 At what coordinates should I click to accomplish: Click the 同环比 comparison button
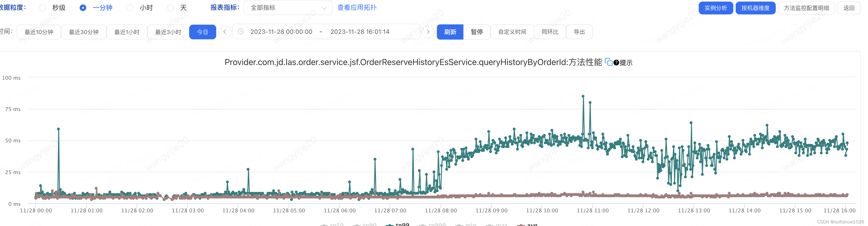point(550,32)
